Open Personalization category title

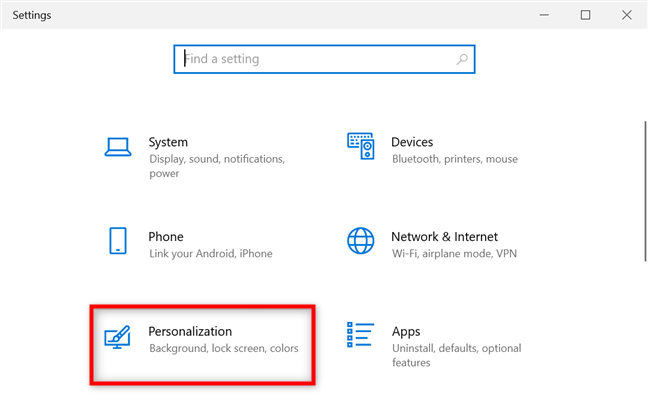pyautogui.click(x=190, y=331)
